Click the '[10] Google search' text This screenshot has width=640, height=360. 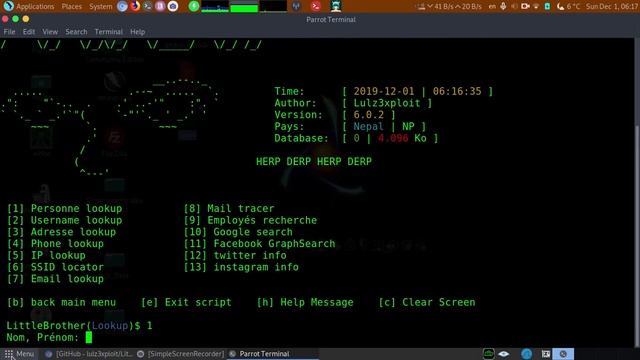pos(238,232)
